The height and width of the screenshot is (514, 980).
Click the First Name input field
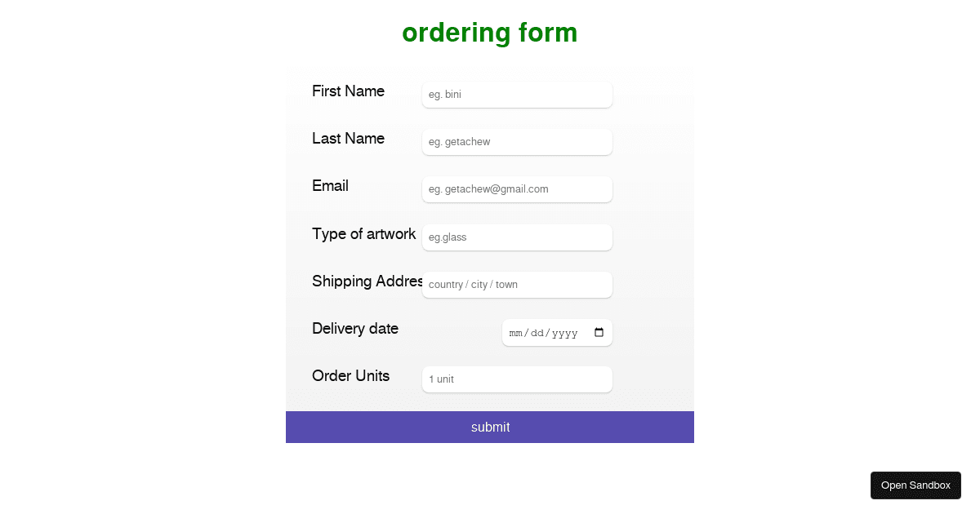coord(517,95)
